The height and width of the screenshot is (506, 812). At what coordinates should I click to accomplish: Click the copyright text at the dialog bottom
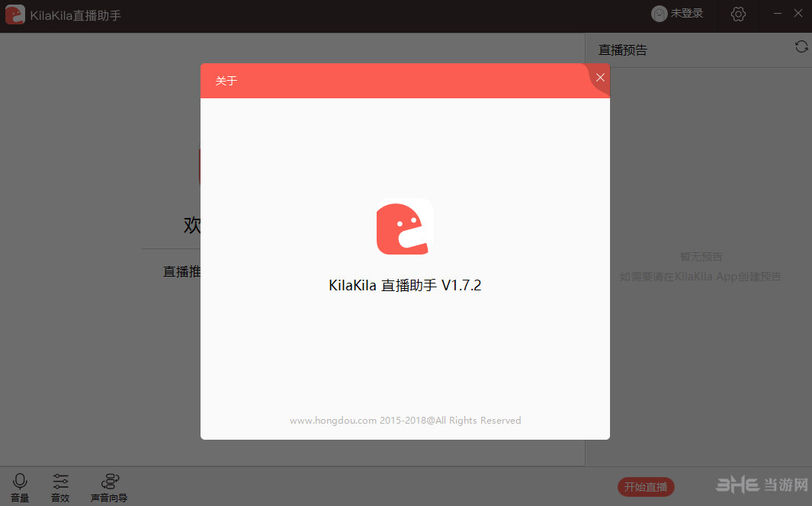(405, 420)
